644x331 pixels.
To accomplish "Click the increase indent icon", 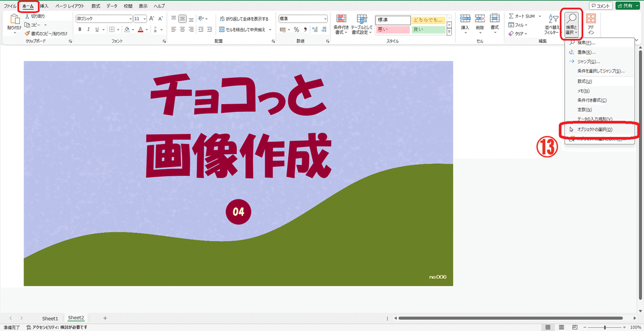I will pos(210,30).
